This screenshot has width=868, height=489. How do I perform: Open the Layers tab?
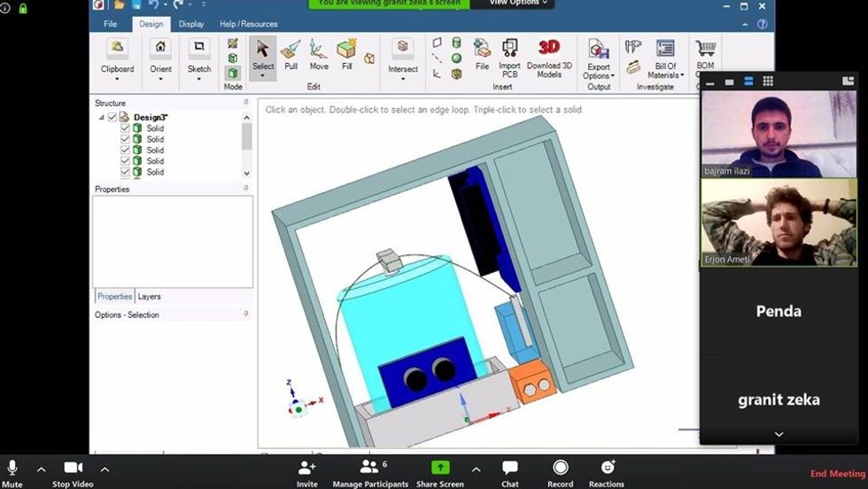(x=149, y=297)
